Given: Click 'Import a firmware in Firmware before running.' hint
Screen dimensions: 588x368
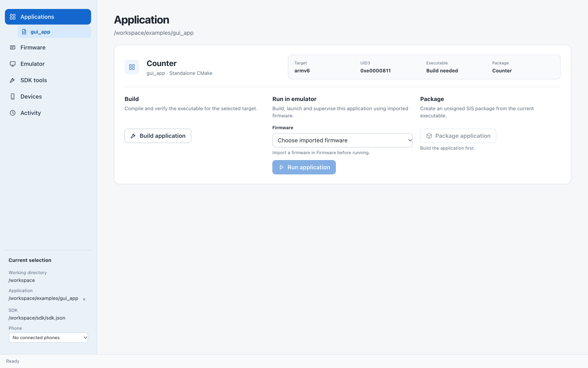Looking at the screenshot, I should pyautogui.click(x=321, y=153).
